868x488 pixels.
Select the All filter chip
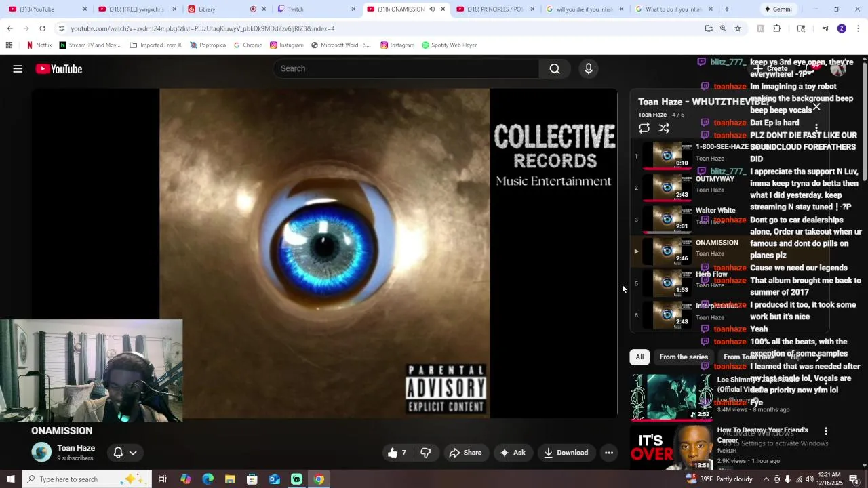tap(639, 357)
